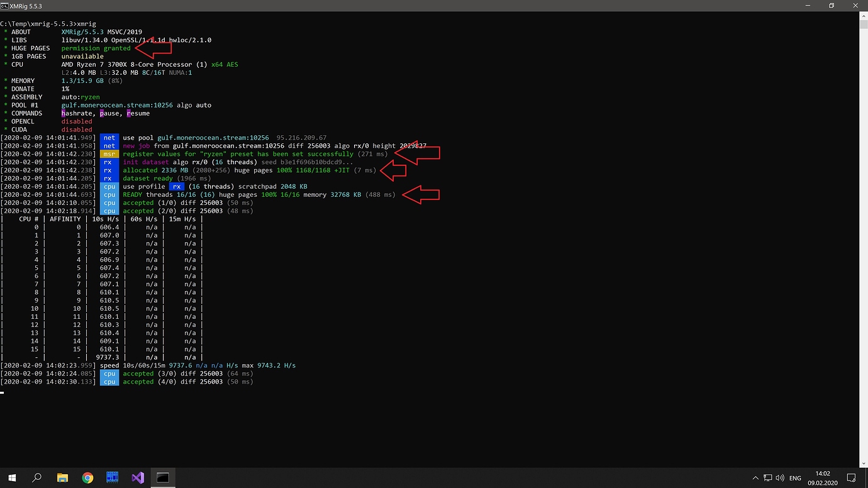Click the "resume" command word

(138, 113)
